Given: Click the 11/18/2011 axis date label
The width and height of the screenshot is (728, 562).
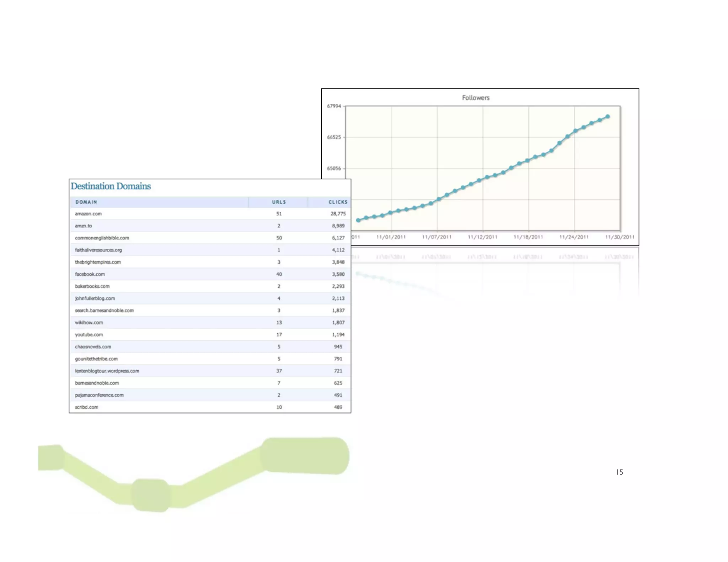Looking at the screenshot, I should coord(528,237).
